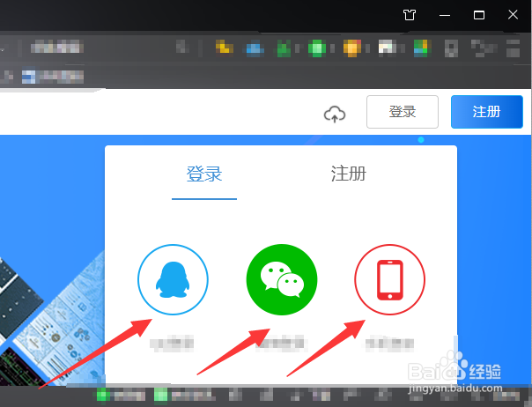Image resolution: width=532 pixels, height=407 pixels.
Task: Click the blue 注册 button in header
Action: coord(487,112)
